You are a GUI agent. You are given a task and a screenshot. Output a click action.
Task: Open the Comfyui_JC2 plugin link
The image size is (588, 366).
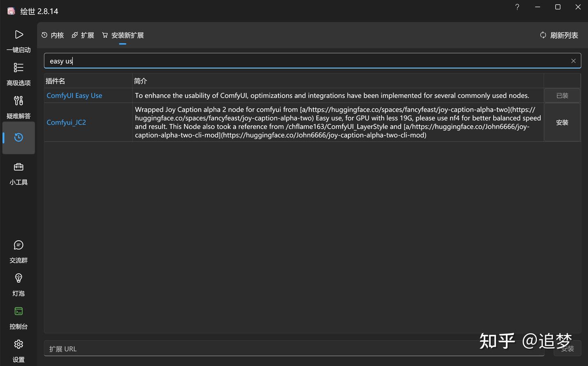[66, 122]
